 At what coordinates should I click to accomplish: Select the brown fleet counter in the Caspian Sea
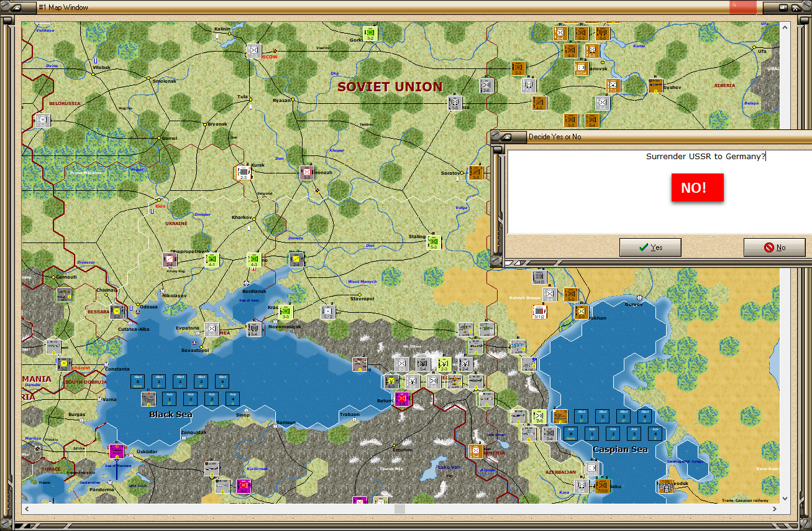pos(560,416)
